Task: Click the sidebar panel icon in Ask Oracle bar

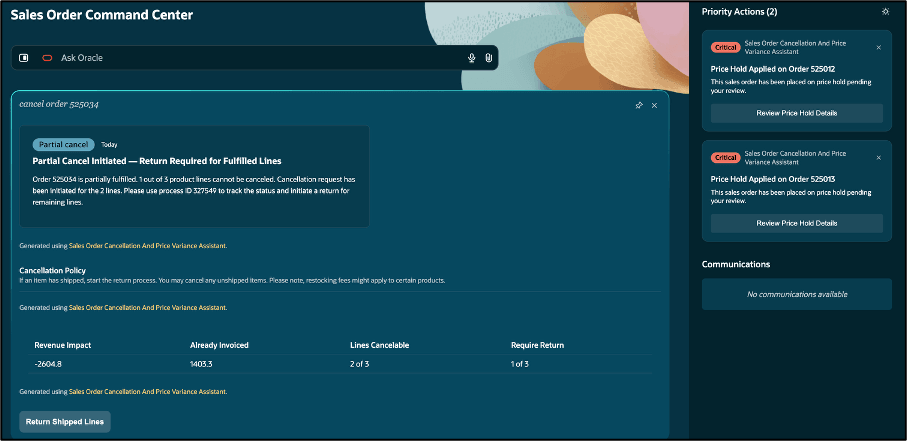Action: click(x=24, y=58)
